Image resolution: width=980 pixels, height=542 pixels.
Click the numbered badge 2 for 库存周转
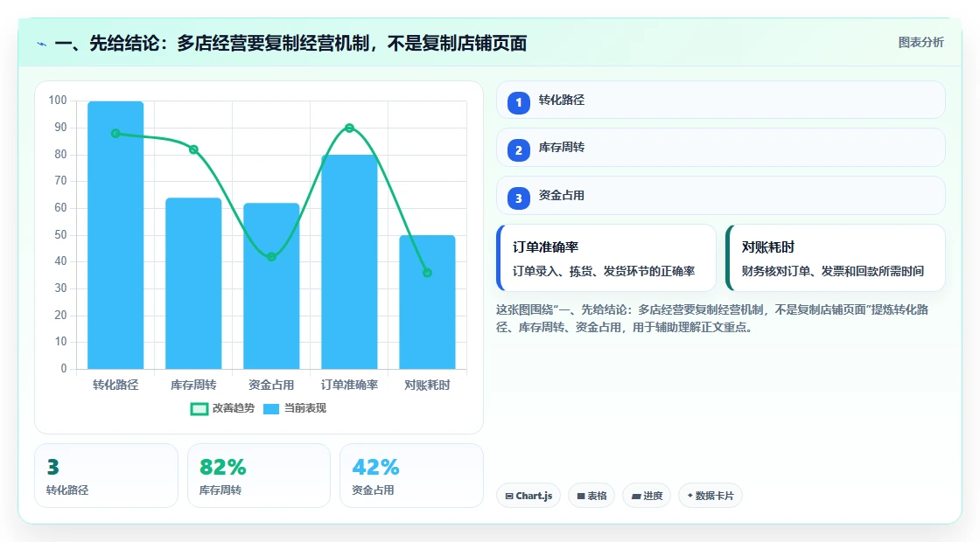pyautogui.click(x=518, y=150)
